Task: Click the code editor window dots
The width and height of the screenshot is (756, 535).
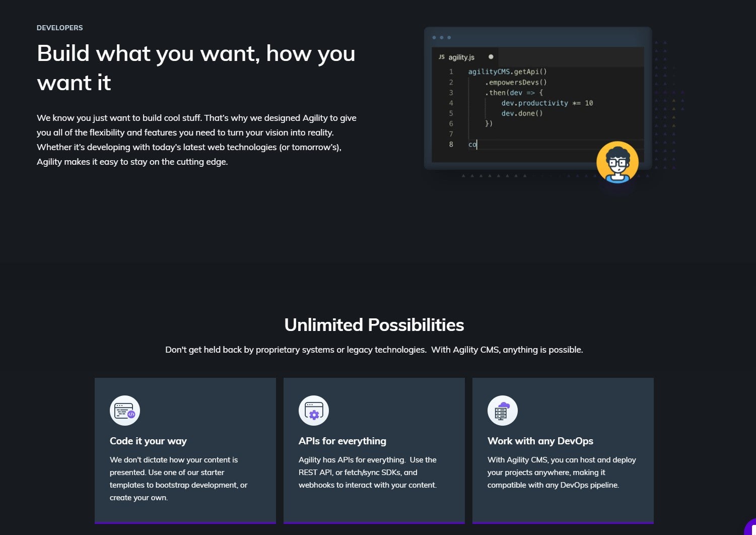Action: 442,37
